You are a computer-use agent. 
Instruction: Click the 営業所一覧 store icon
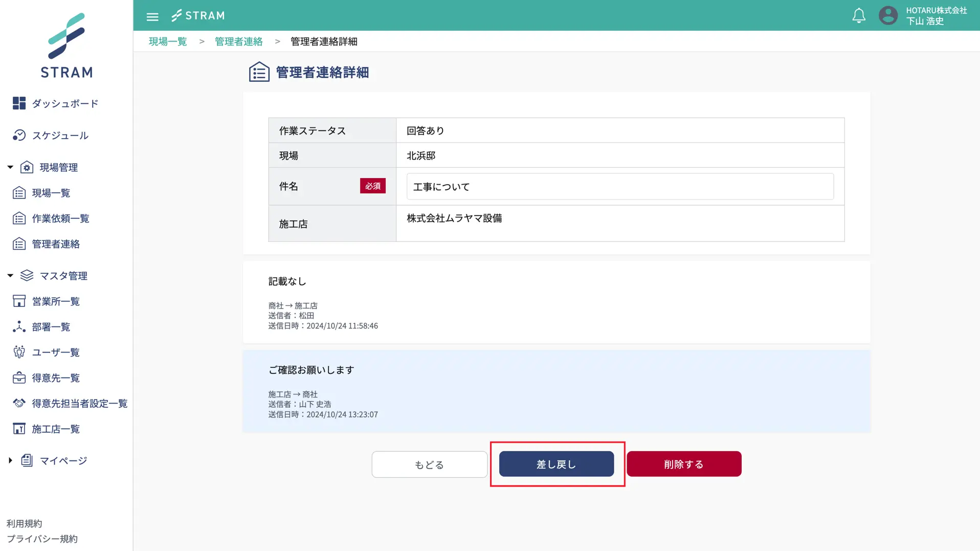[19, 301]
